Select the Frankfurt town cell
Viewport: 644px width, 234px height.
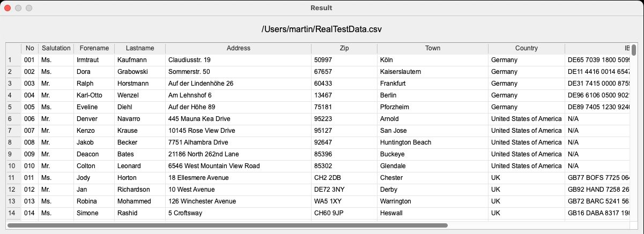click(x=432, y=84)
